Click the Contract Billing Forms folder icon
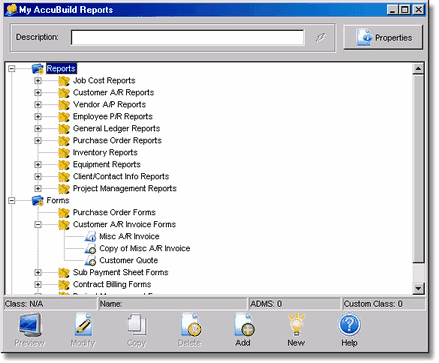The image size is (439, 363). click(x=64, y=285)
